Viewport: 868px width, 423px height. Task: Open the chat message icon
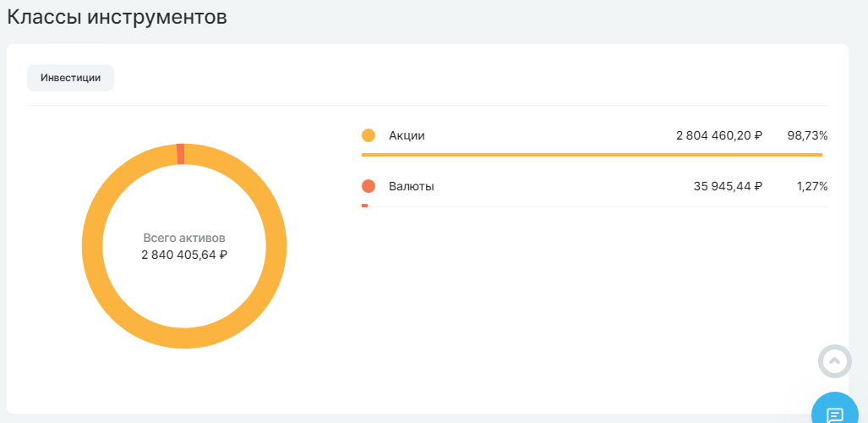coord(835,414)
